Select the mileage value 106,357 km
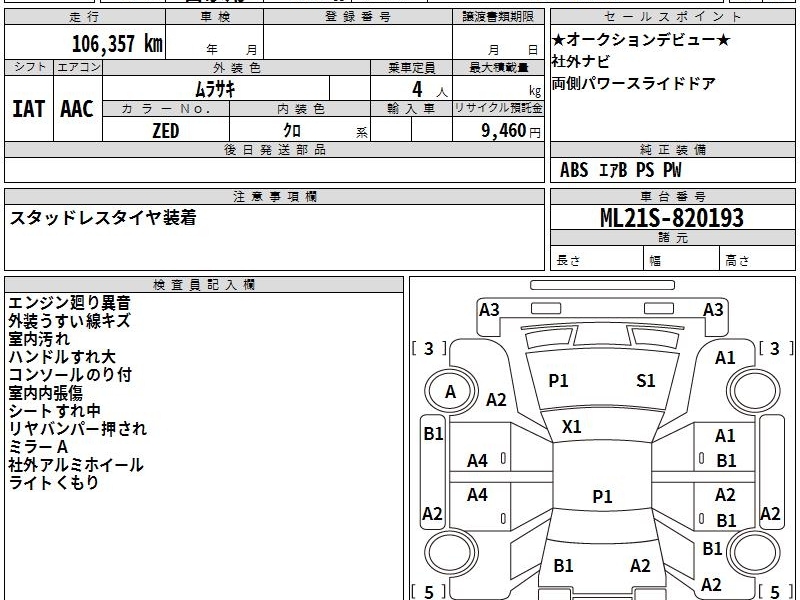The height and width of the screenshot is (600, 800). (117, 44)
